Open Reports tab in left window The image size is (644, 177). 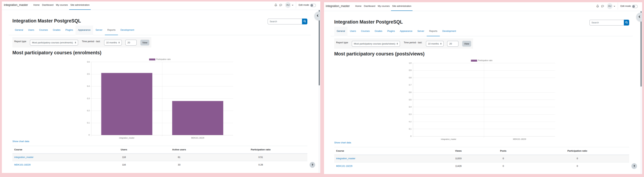[x=111, y=30]
